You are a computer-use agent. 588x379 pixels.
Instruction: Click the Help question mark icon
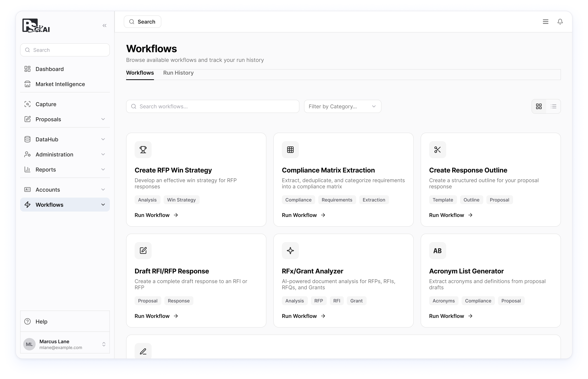tap(27, 321)
